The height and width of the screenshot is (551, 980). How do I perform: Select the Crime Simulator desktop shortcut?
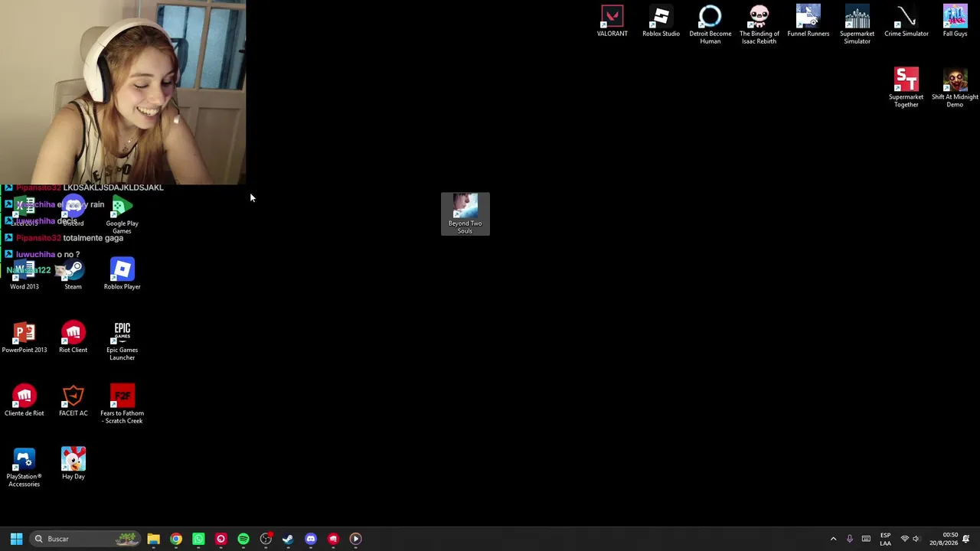click(906, 21)
